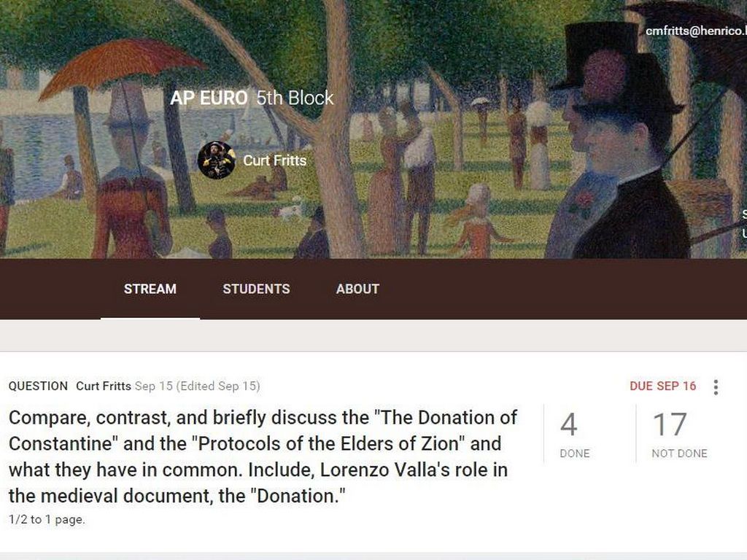
Task: Click the Curt Fritts author name on the post
Action: [104, 386]
